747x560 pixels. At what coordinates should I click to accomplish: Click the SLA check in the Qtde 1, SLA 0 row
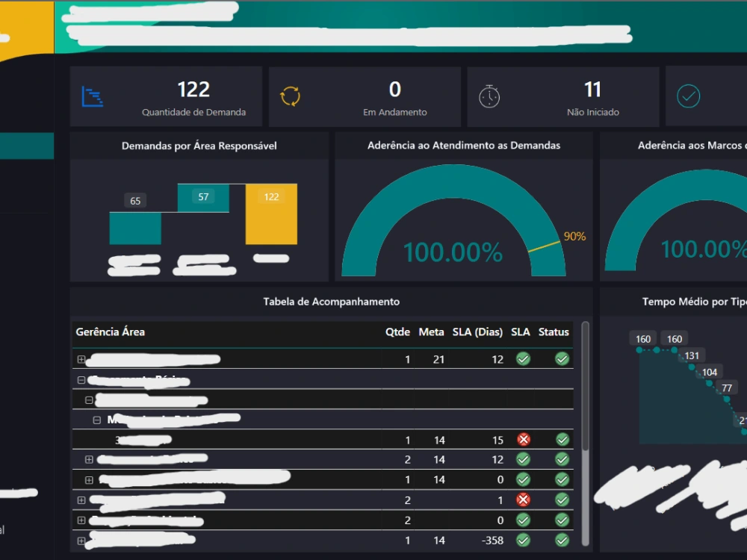tap(524, 479)
